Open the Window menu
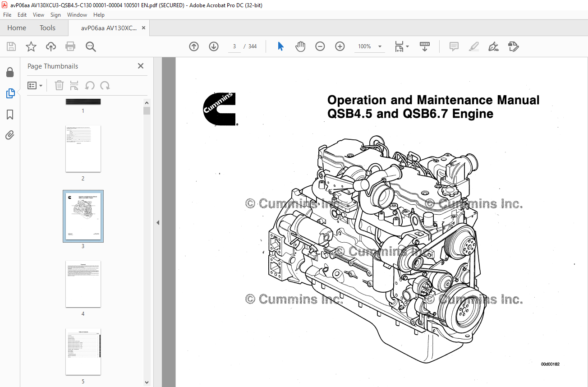588x387 pixels. point(77,15)
